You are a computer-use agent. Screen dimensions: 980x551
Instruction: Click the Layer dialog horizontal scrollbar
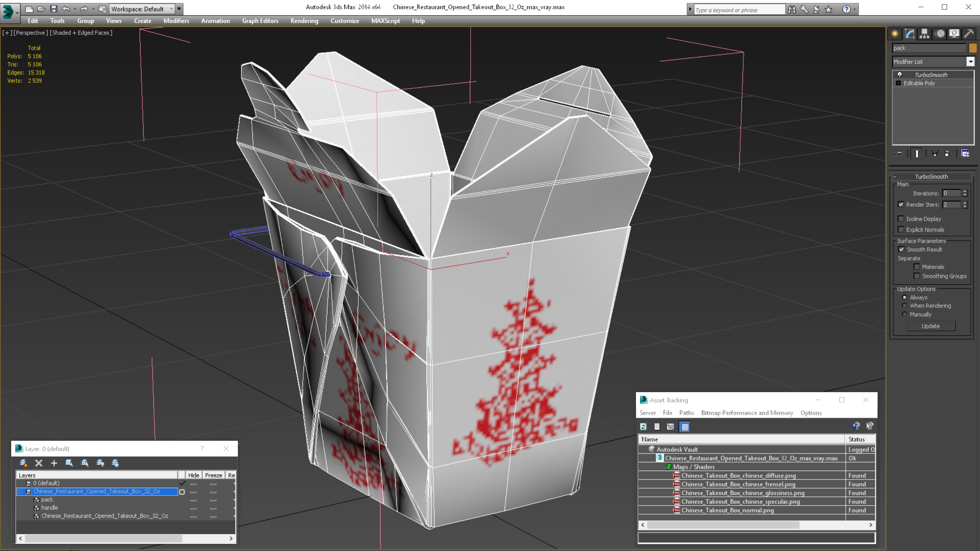(x=126, y=538)
